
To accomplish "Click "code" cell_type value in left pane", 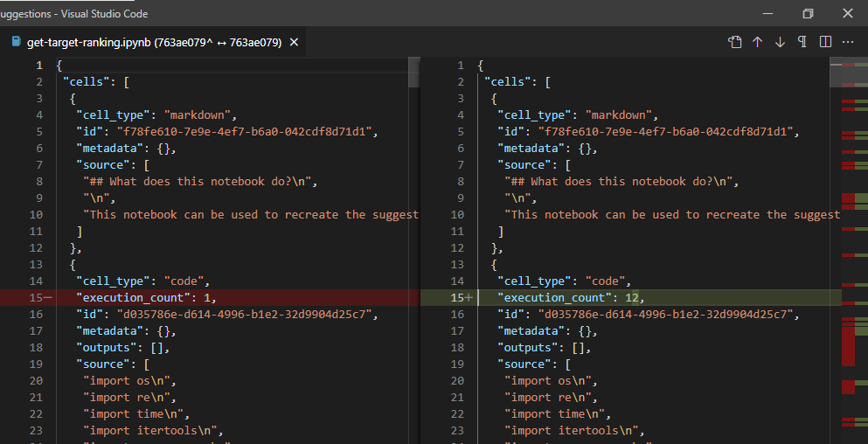I will pos(184,281).
